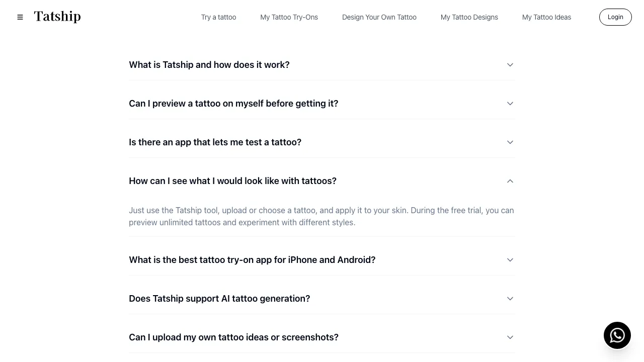
Task: Select 'Design Your Own Tattoo' nav item
Action: (x=379, y=17)
